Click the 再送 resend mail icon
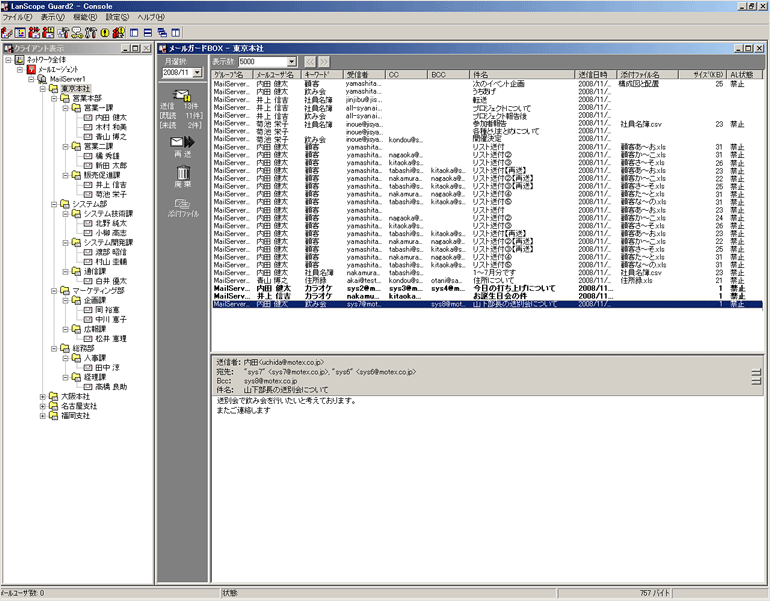The height and width of the screenshot is (601, 770). click(182, 142)
